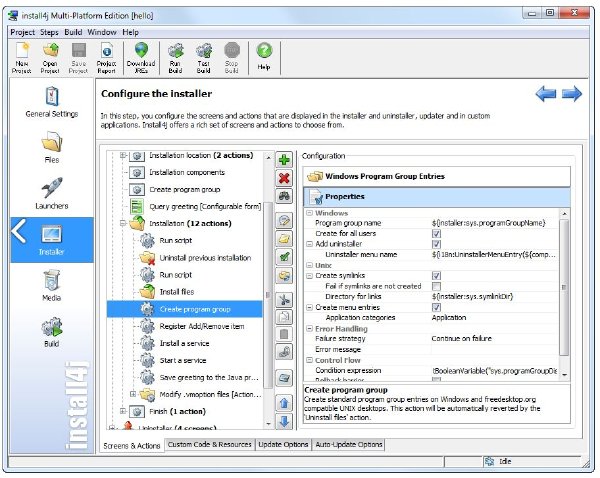Select Uninstall previous installation action
Viewport: 600px width, 478px height.
205,258
